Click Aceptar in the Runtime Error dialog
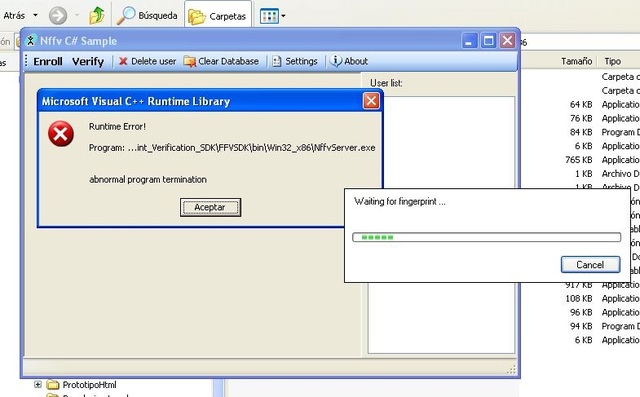 click(x=210, y=207)
